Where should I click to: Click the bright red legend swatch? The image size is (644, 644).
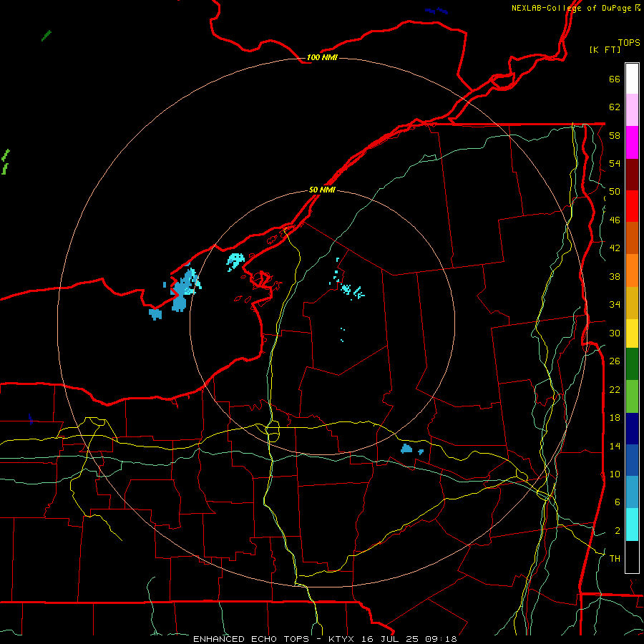pos(632,206)
